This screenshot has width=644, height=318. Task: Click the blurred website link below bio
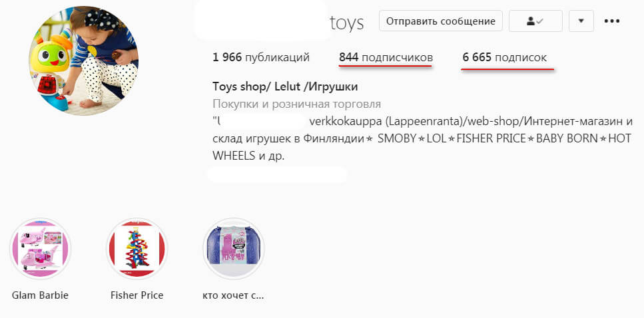277,174
